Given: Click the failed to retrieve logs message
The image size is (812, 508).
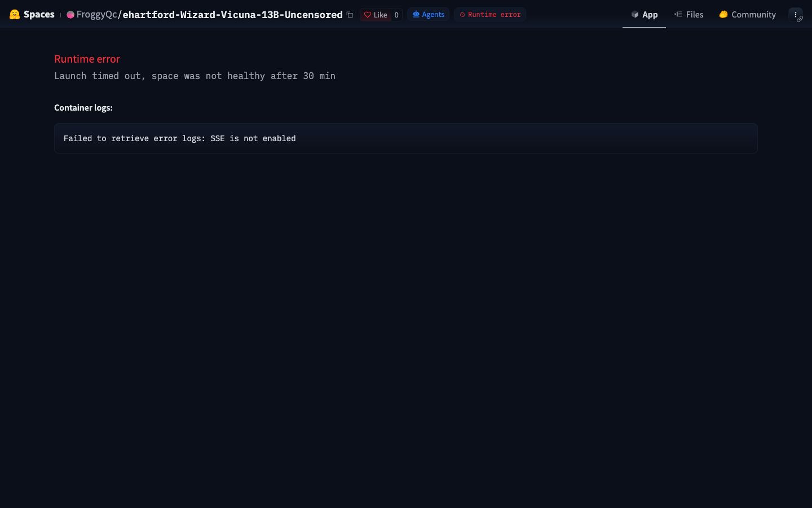Looking at the screenshot, I should [x=179, y=138].
